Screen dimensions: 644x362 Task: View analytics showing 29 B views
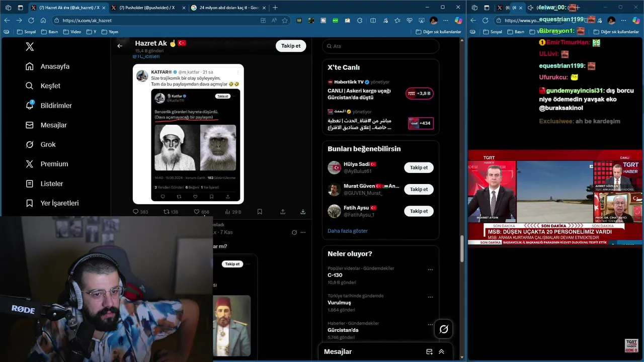coord(233,212)
